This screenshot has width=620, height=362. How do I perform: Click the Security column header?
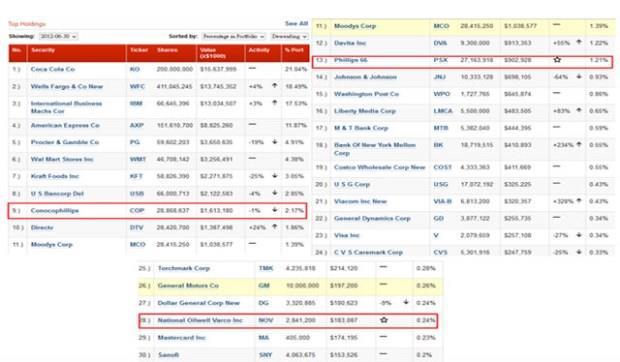coord(43,50)
